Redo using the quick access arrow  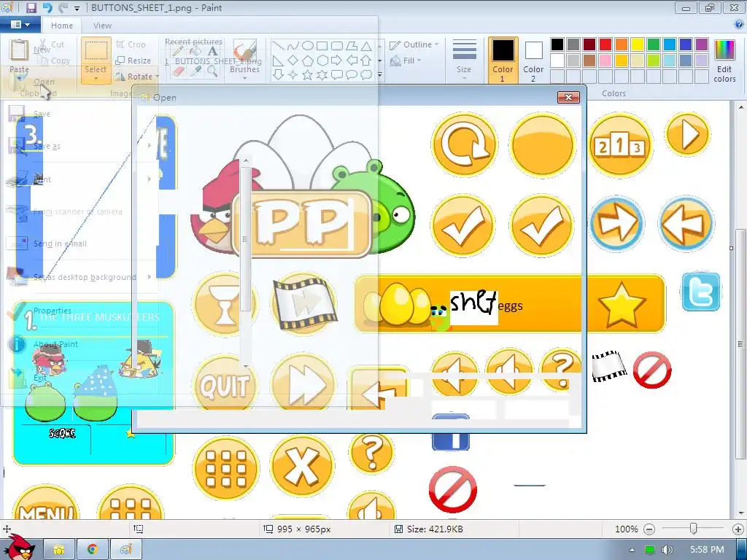(63, 7)
